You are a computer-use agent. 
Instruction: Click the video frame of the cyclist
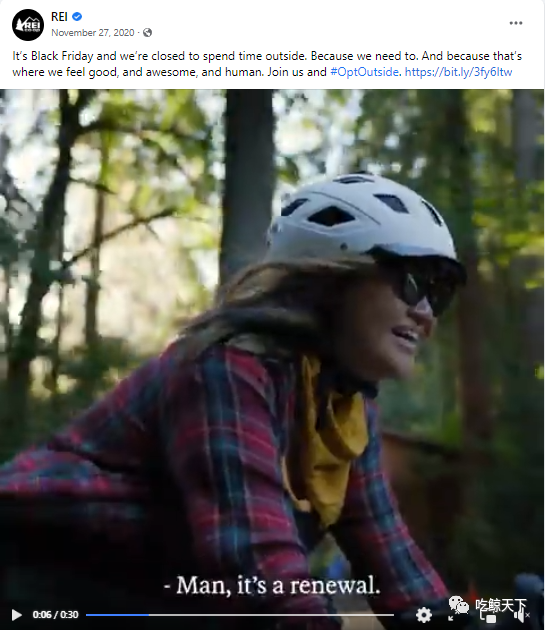point(272,342)
